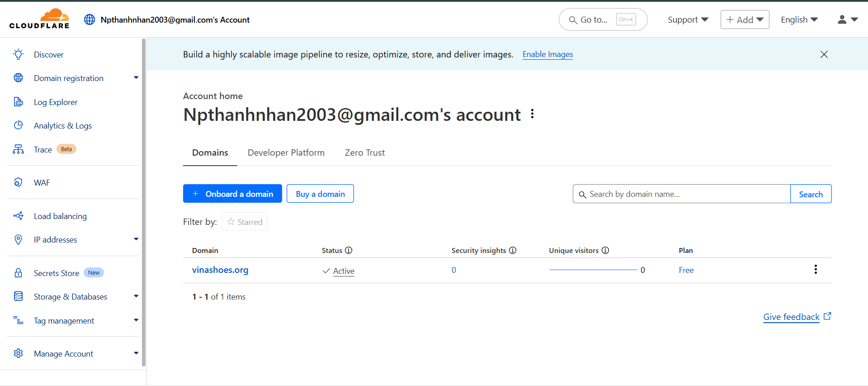Expand Domain registration submenu arrow
The width and height of the screenshot is (868, 386).
136,78
